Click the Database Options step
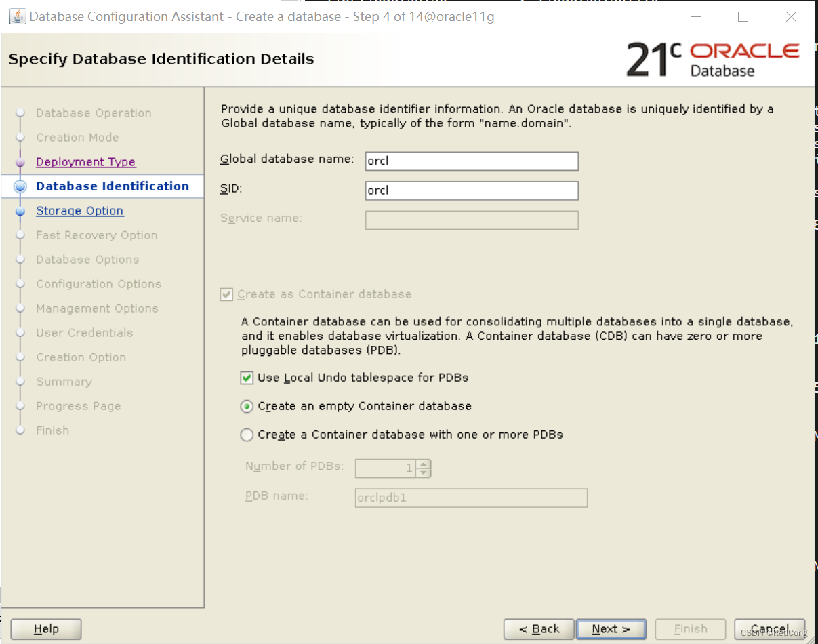This screenshot has height=644, width=818. point(87,260)
